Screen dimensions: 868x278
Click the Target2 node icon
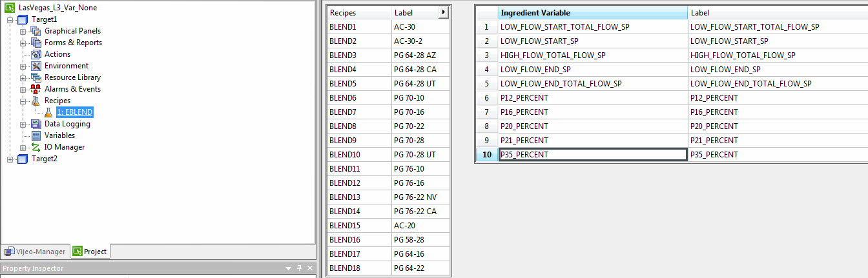click(x=23, y=159)
